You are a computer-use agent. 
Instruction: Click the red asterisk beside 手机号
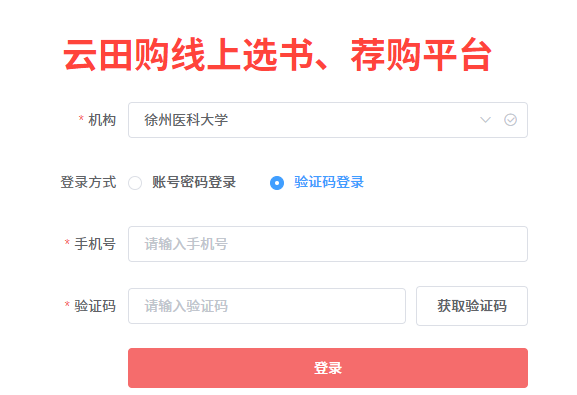67,243
